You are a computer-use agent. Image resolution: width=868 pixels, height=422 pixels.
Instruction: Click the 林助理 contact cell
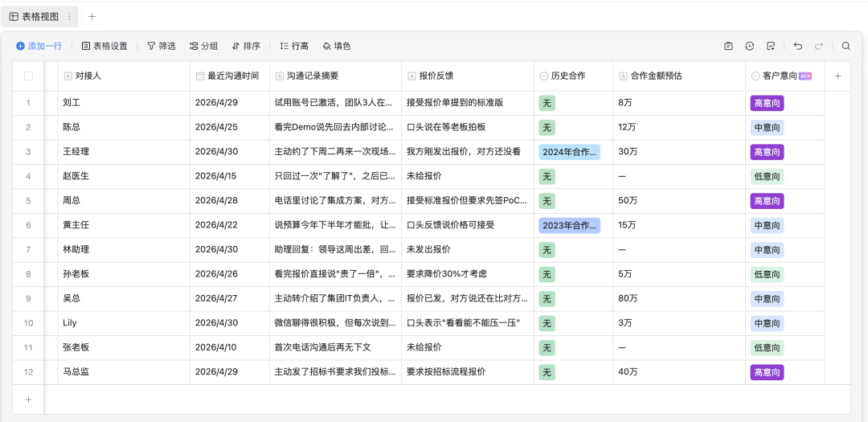(x=124, y=250)
